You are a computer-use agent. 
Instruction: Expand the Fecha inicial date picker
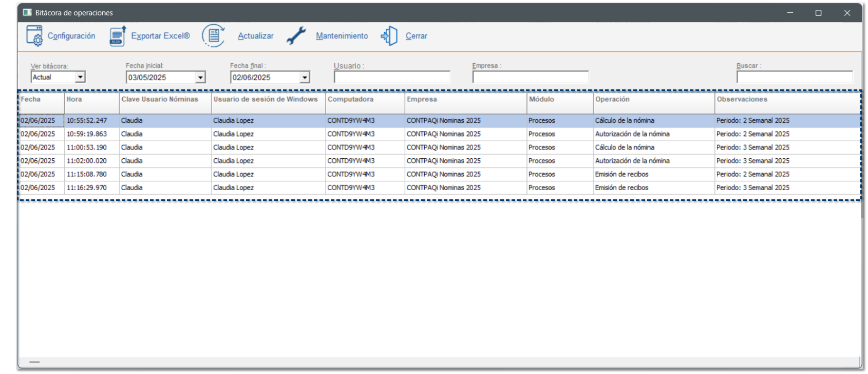[x=200, y=78]
